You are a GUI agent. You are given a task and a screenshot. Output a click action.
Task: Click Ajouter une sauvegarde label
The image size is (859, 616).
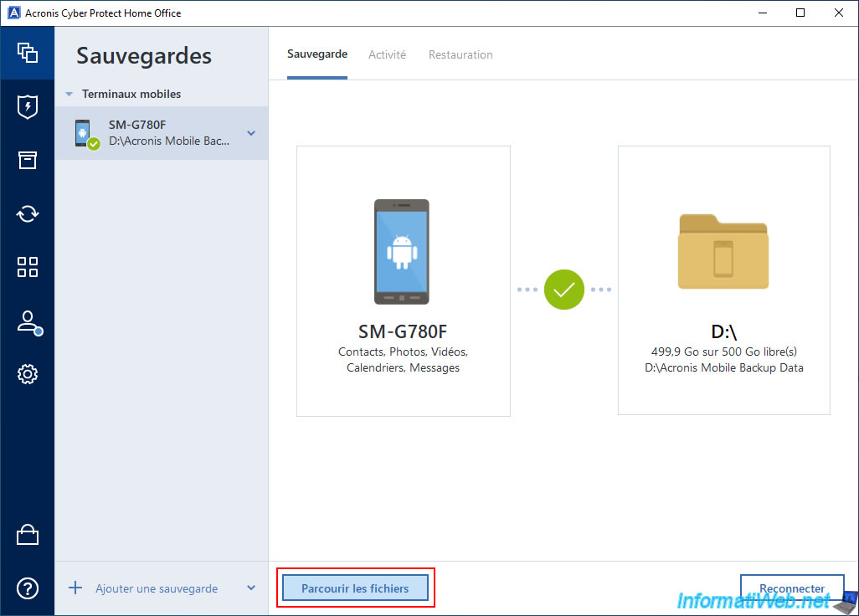click(x=157, y=588)
